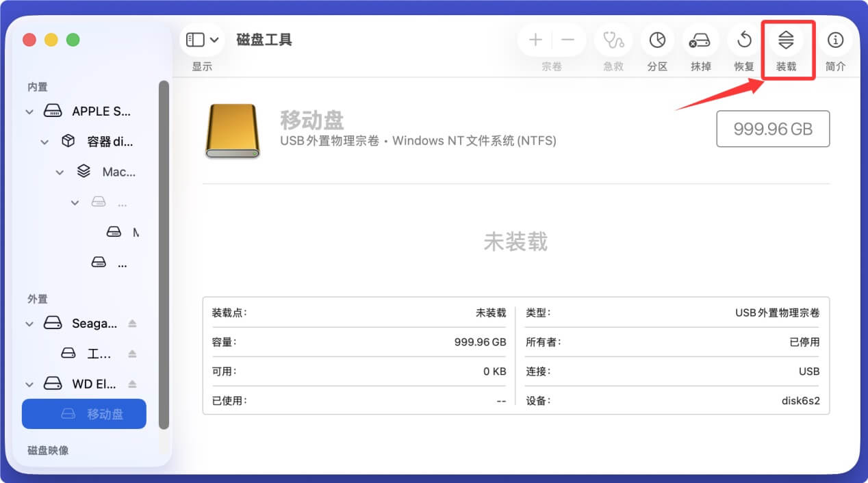Click the 恢复 (Restore) icon

click(x=743, y=40)
